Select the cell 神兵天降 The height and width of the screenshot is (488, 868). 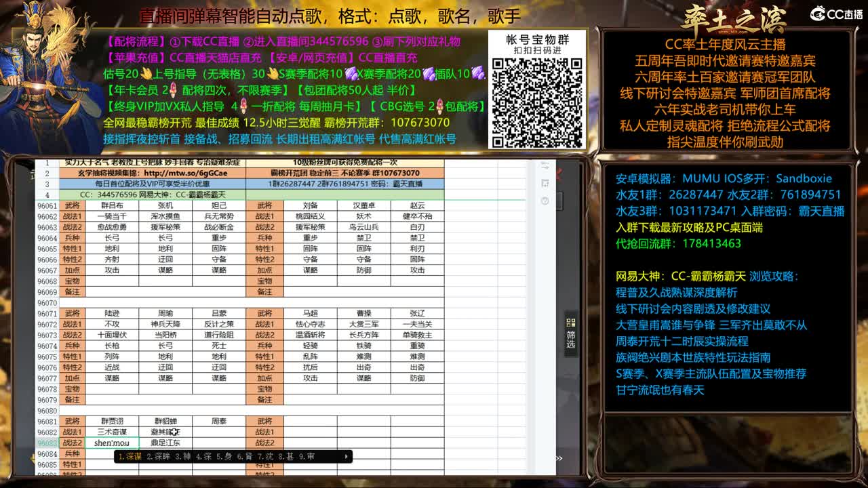pyautogui.click(x=165, y=324)
